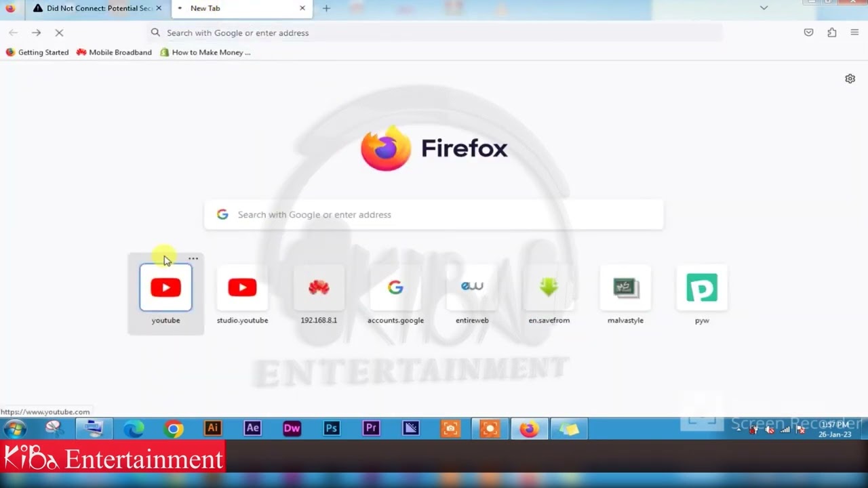
Task: Open the accounts.google shortcut tile
Action: (395, 293)
